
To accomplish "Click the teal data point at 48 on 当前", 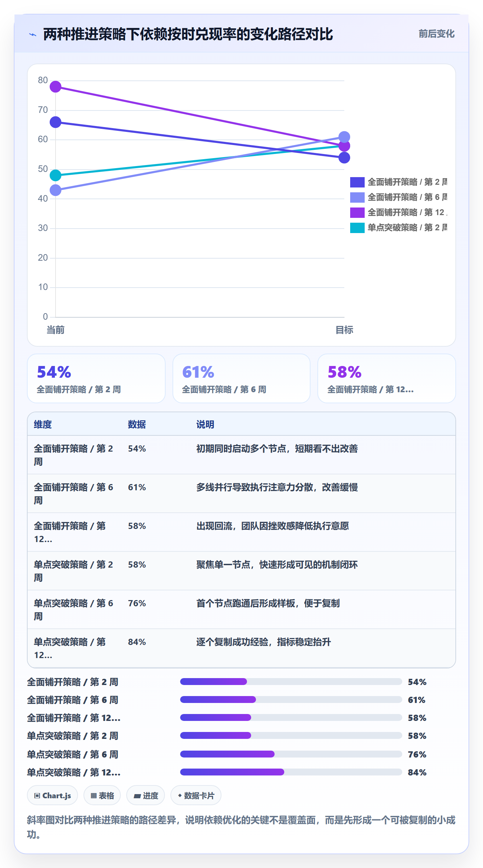I will tap(56, 175).
